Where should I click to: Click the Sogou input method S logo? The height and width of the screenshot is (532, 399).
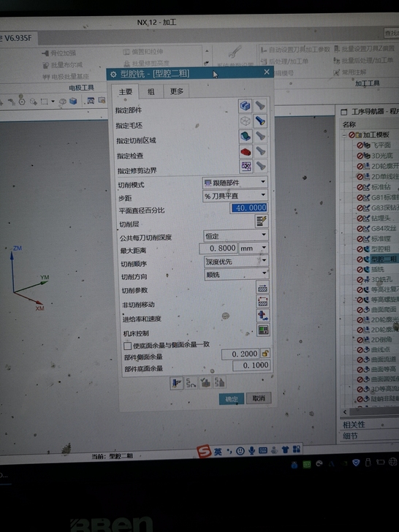pos(205,452)
